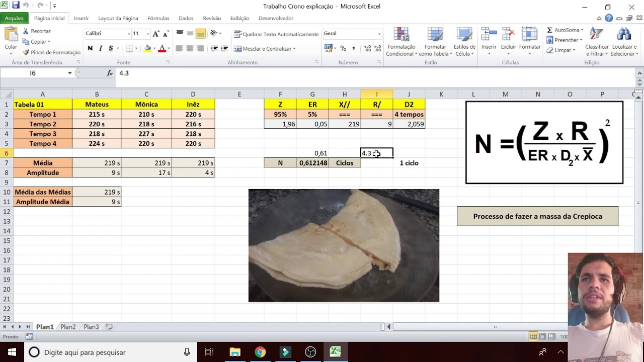The image size is (644, 362).
Task: Switch to the Plan2 sheet tab
Action: (x=68, y=327)
